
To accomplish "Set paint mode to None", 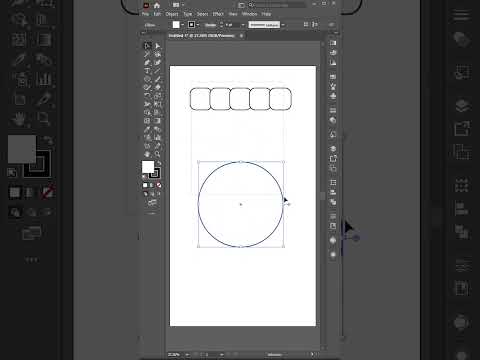I will point(159,185).
